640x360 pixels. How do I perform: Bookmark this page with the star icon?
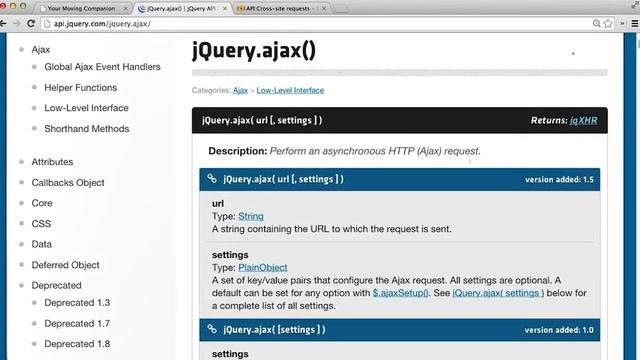coord(608,24)
